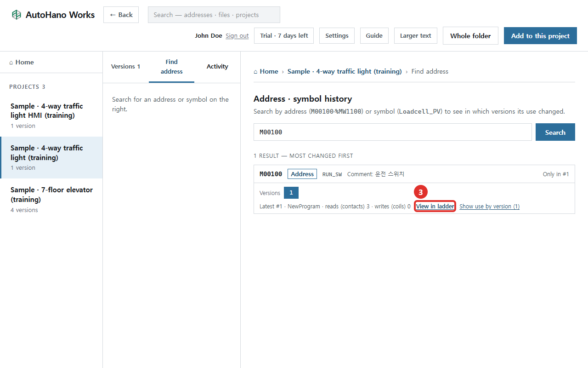The image size is (588, 368).
Task: Click the PROJECTS 3 sidebar heading
Action: [x=27, y=87]
